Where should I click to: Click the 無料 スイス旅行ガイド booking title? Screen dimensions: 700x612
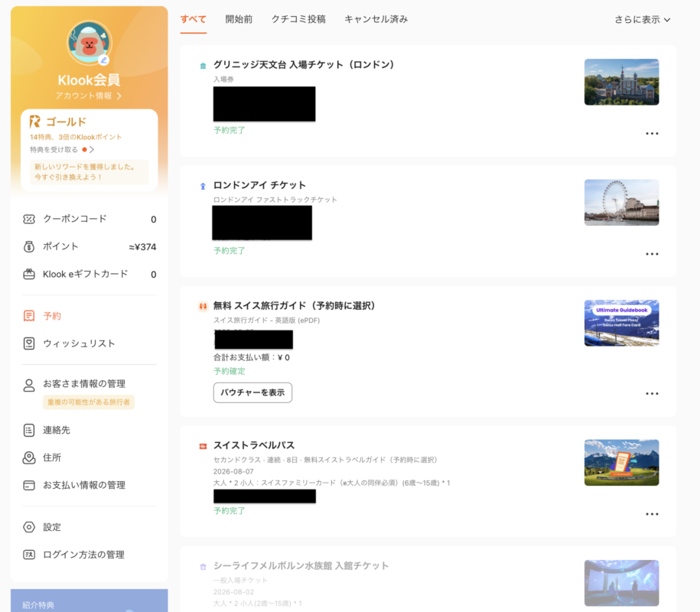(295, 306)
